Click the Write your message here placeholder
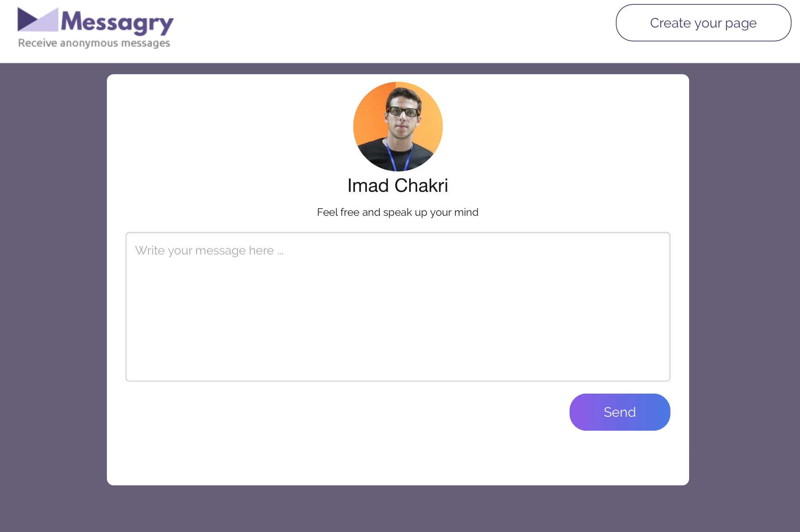This screenshot has height=532, width=800. point(209,250)
